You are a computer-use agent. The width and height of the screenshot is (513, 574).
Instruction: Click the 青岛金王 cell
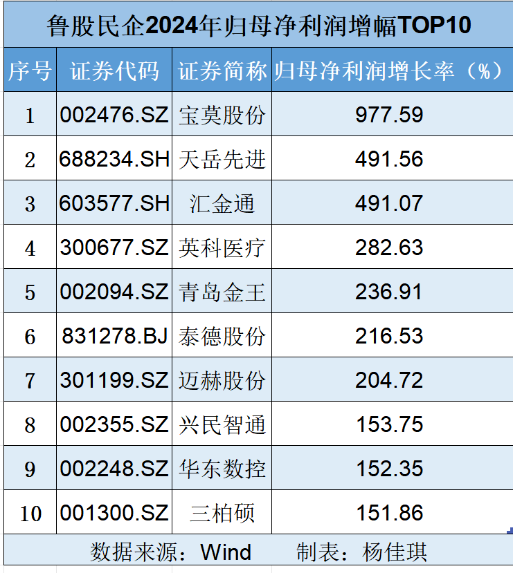222,291
